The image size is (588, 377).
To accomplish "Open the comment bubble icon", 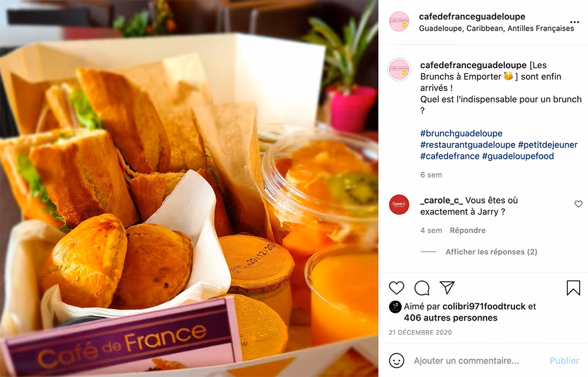I will (x=422, y=288).
